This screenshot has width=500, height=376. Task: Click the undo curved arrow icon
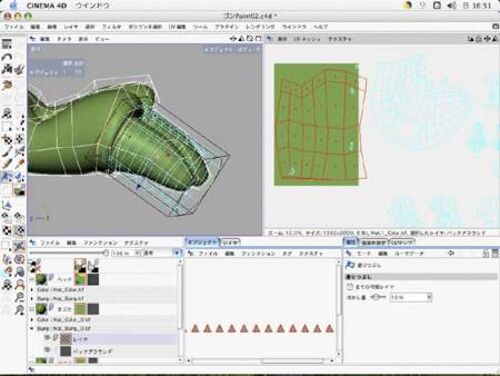click(x=7, y=57)
